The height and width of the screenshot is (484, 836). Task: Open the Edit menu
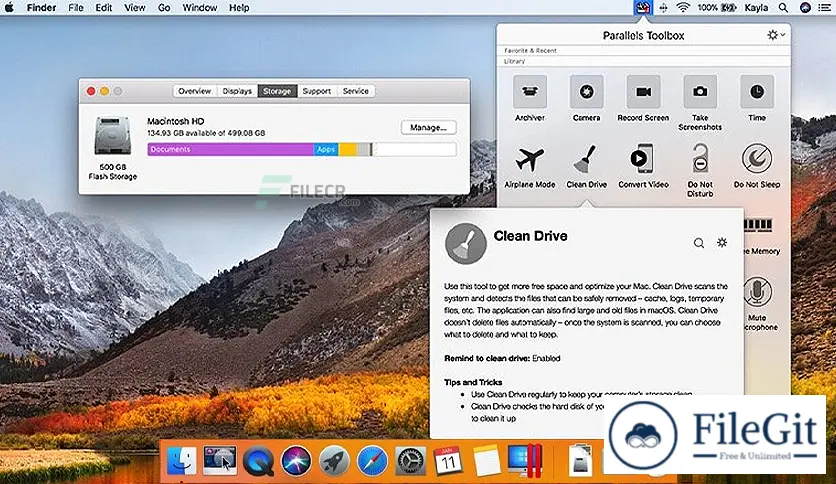[x=103, y=7]
